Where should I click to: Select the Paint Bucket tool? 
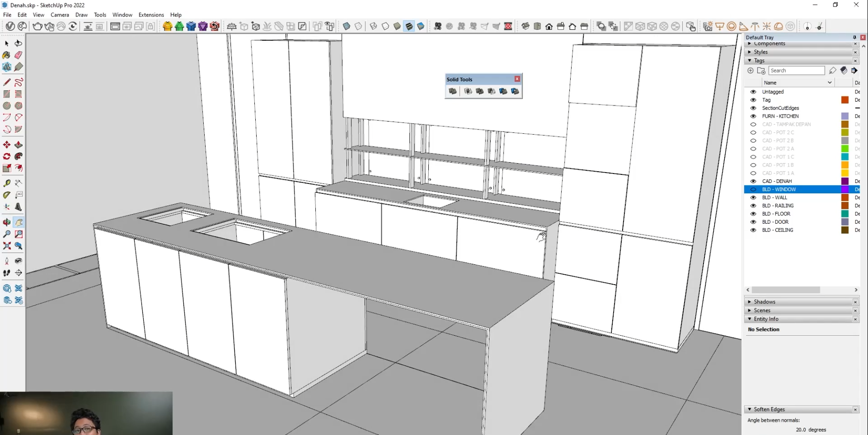pos(6,55)
